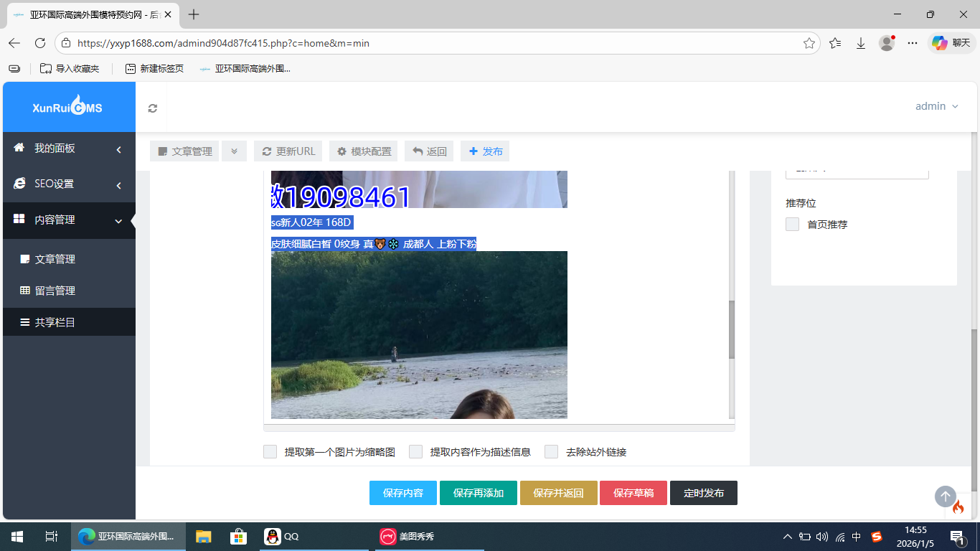This screenshot has height=551, width=980.
Task: Go to 共享栏目 in the sidebar
Action: click(x=55, y=323)
